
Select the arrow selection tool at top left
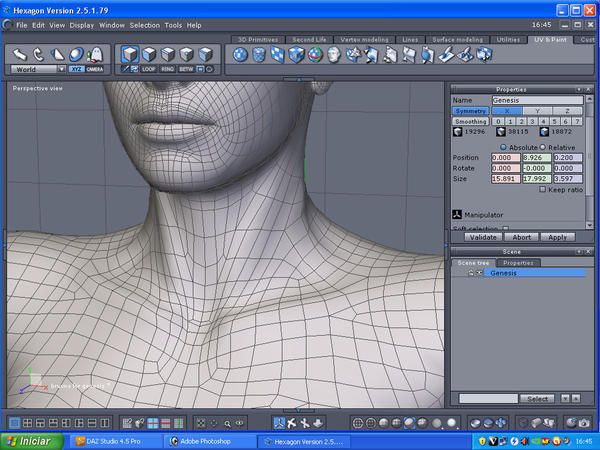[19, 54]
